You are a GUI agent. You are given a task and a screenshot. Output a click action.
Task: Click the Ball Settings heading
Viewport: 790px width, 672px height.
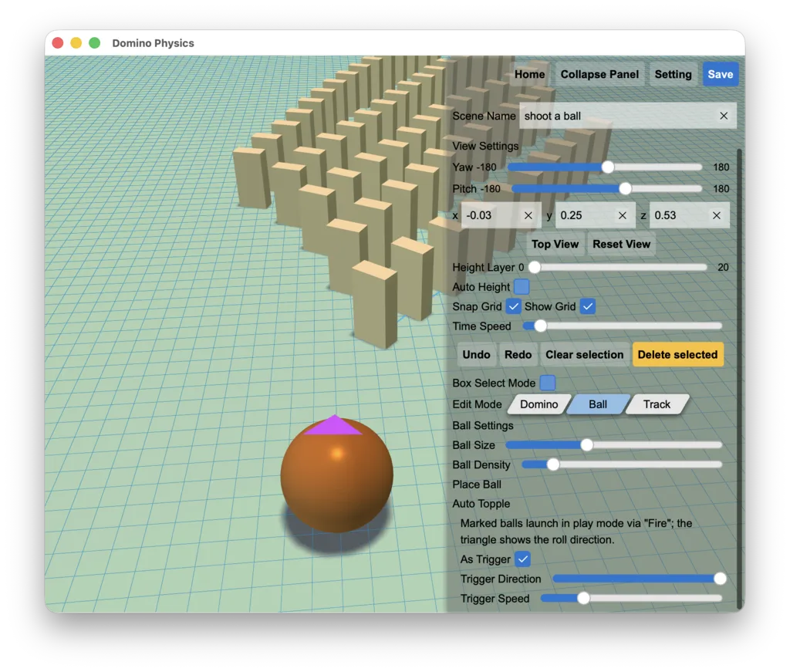(483, 426)
